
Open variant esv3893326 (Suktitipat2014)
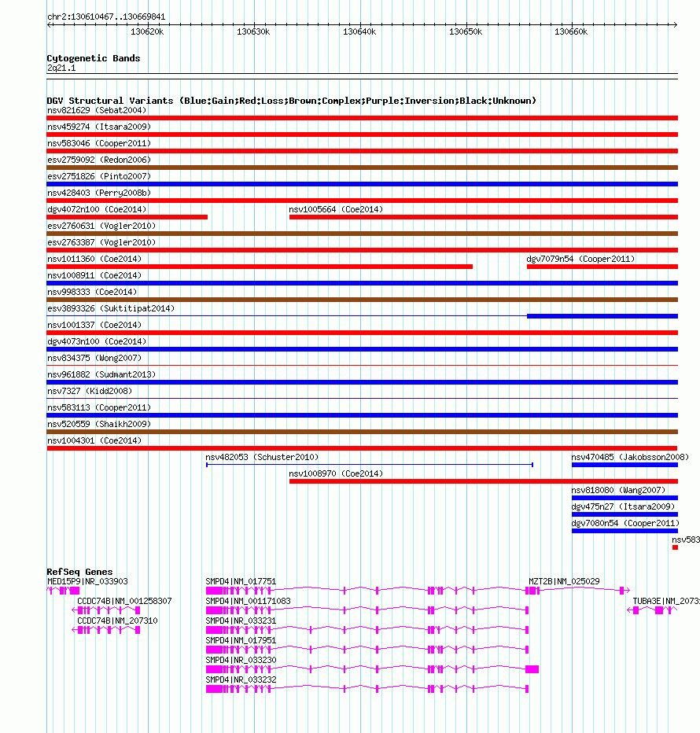363,316
